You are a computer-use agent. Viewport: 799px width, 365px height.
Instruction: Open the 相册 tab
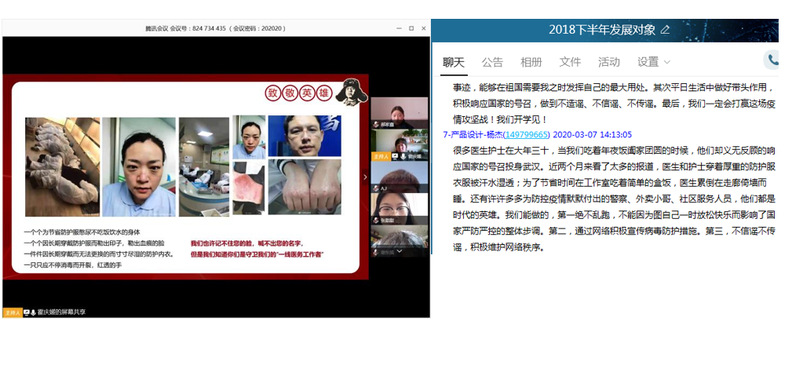tap(531, 62)
